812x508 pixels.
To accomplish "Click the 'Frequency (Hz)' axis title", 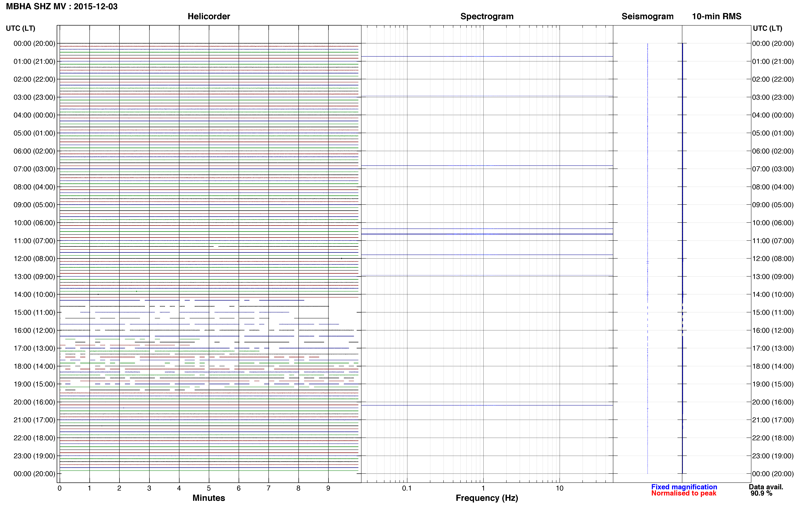I will (x=487, y=498).
